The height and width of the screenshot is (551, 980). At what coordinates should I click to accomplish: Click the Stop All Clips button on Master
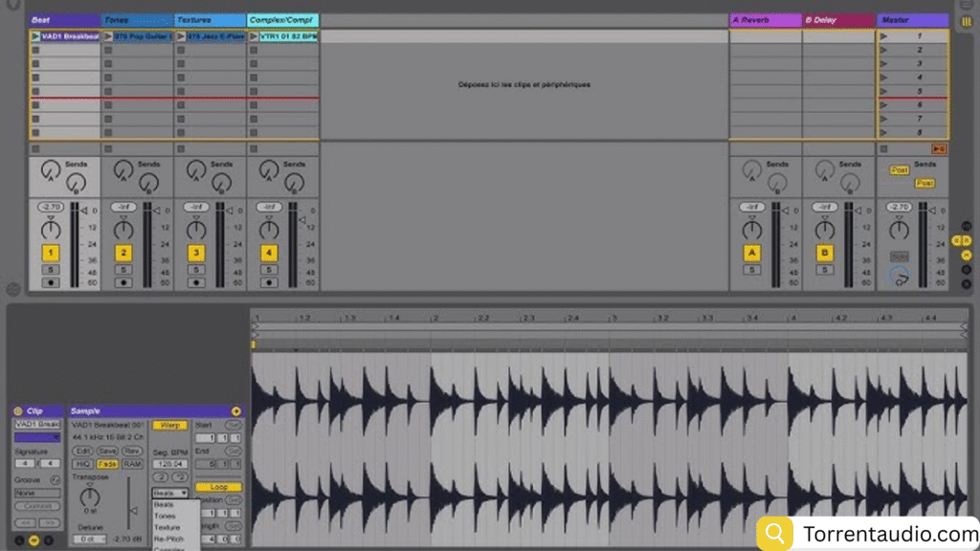coord(938,149)
